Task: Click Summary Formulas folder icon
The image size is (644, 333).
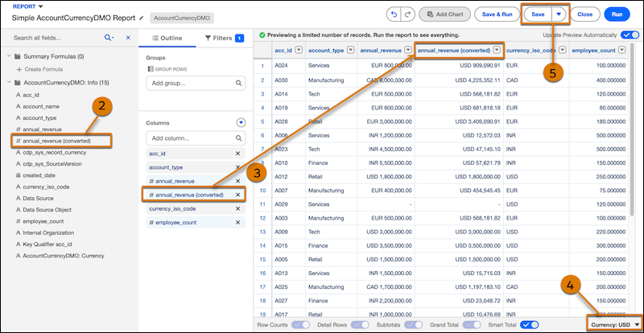Action: coord(18,56)
